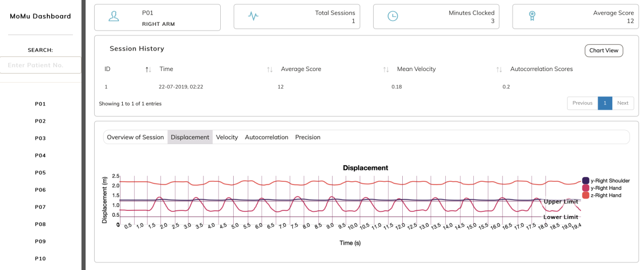
Task: Select patient P03 in the sidebar
Action: coord(40,138)
